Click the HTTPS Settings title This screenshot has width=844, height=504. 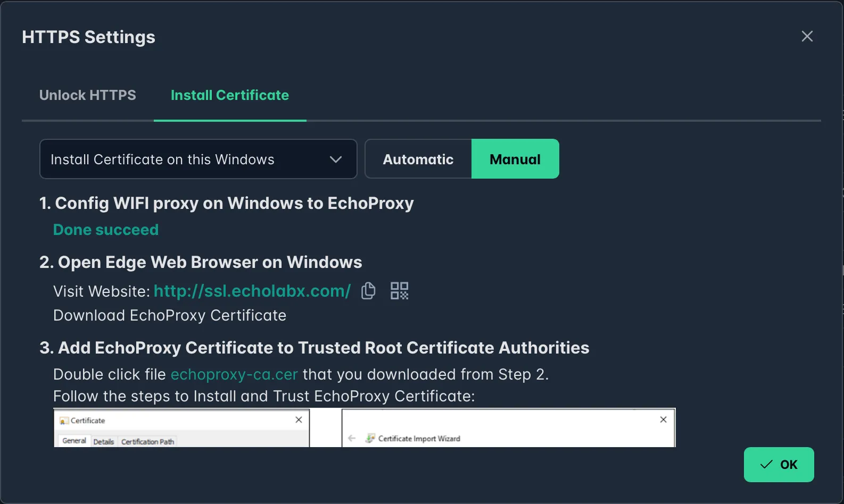pos(88,37)
